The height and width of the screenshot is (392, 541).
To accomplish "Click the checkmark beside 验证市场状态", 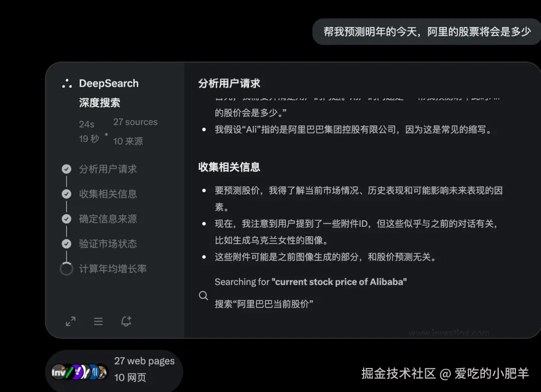I will click(67, 244).
